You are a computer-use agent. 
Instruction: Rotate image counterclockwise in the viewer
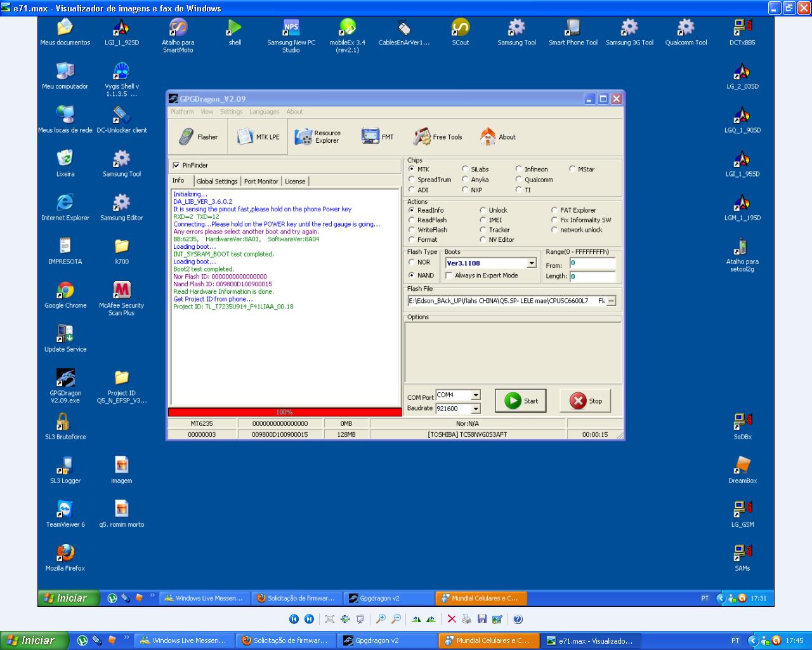click(x=431, y=619)
